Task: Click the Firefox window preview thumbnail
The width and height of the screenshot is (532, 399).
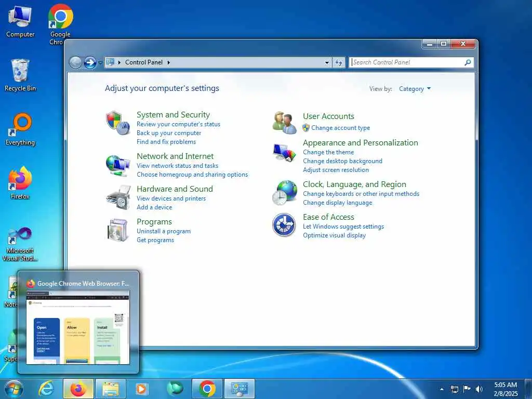Action: [78, 327]
